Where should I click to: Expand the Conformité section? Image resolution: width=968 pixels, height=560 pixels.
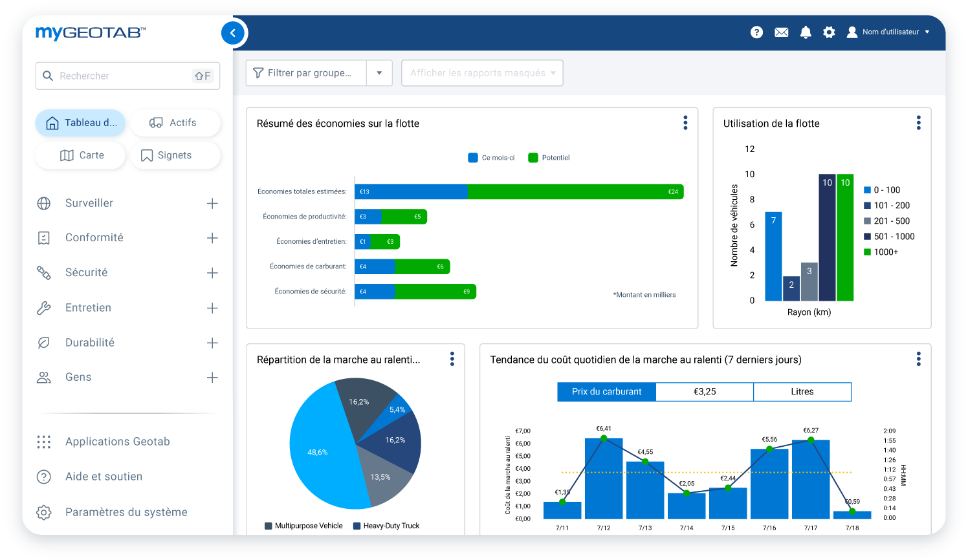coord(213,238)
